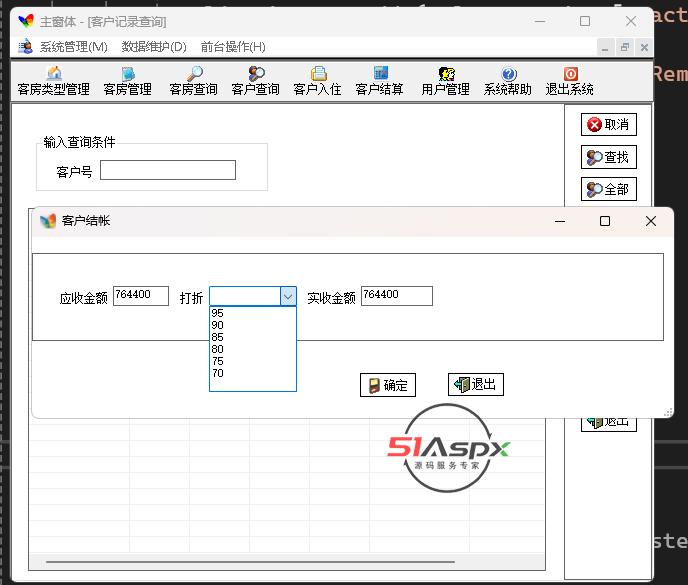This screenshot has height=585, width=688.
Task: Click 客户结帐 dialog title icon
Action: click(48, 221)
